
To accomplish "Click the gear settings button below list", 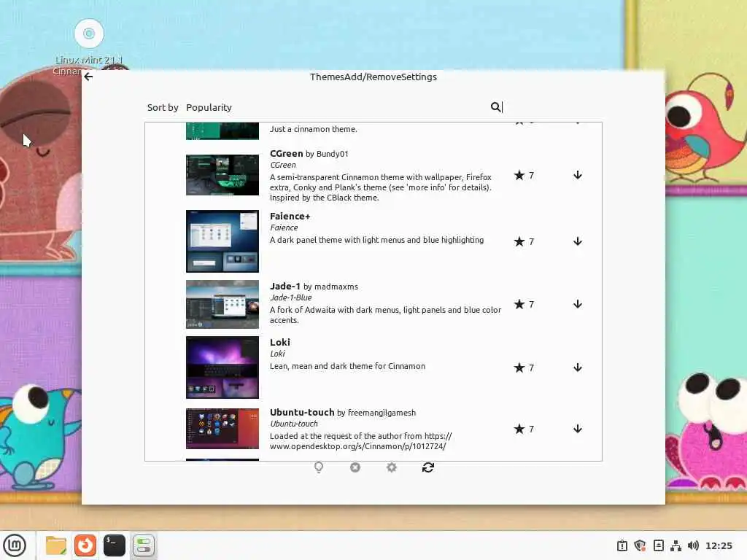I will 392,467.
